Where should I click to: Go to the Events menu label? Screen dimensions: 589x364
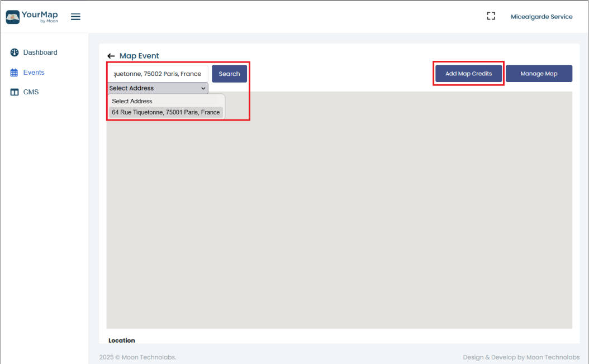[34, 73]
